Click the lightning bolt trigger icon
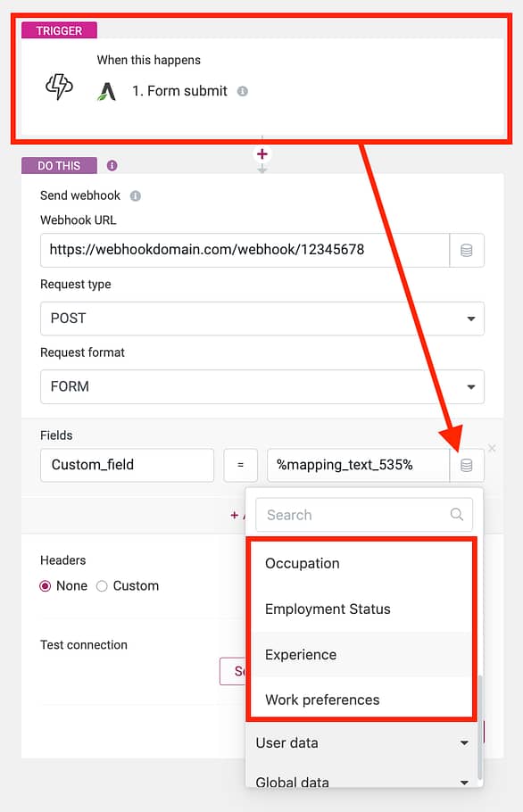This screenshot has height=812, width=523. point(59,86)
